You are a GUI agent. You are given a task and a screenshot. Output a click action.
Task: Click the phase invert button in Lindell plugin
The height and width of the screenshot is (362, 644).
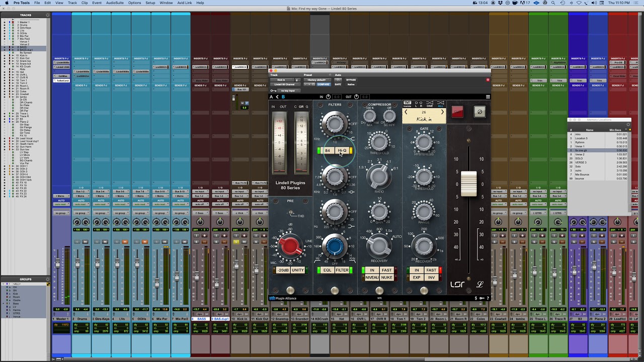pos(479,112)
